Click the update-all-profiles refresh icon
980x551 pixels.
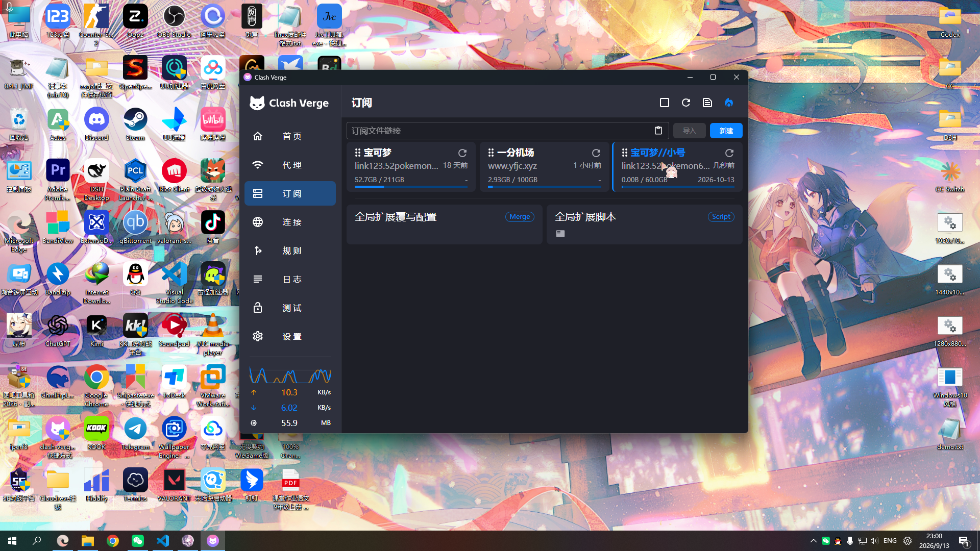(686, 103)
